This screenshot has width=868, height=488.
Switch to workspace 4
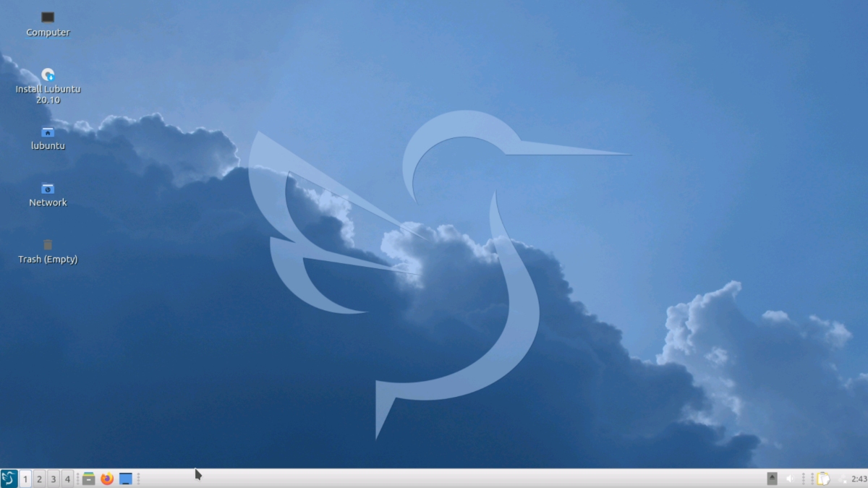point(66,479)
